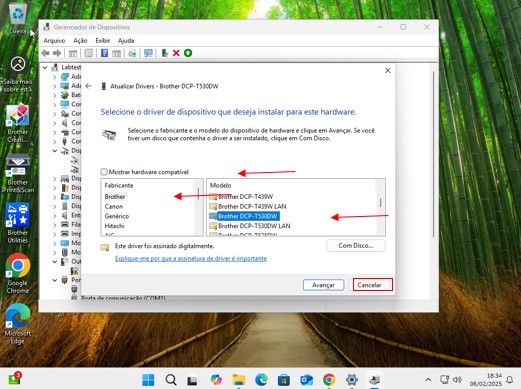521x389 pixels.
Task: Select Hitachi in the Fabricante list
Action: tap(114, 226)
